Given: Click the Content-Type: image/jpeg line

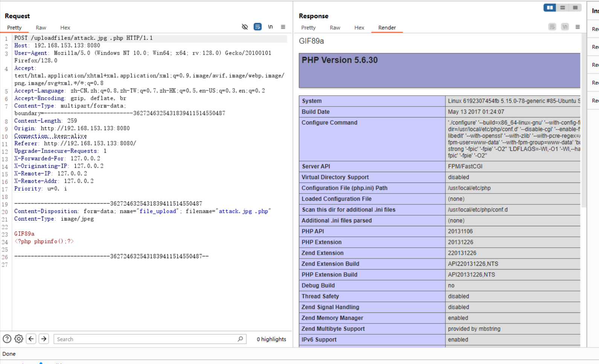Looking at the screenshot, I should (54, 219).
